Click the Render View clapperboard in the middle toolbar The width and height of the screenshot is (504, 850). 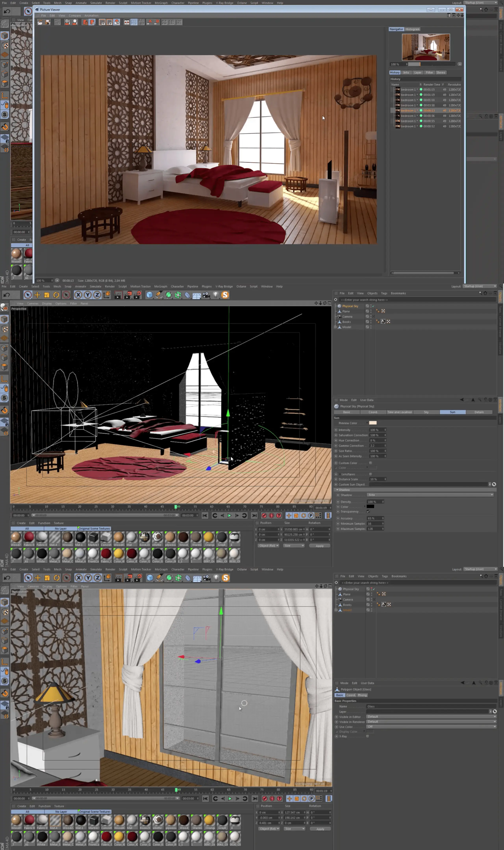(x=118, y=295)
